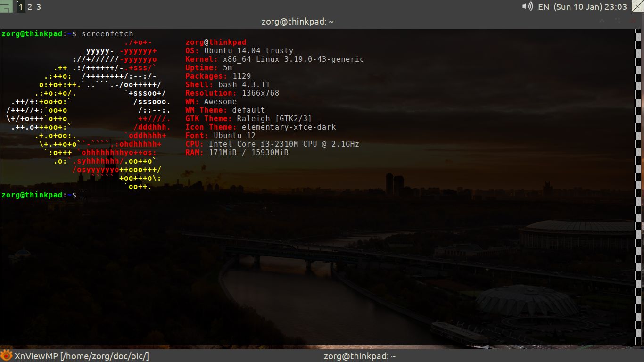644x362 pixels.
Task: Toggle the EN keyboard layout indicator
Action: (544, 7)
